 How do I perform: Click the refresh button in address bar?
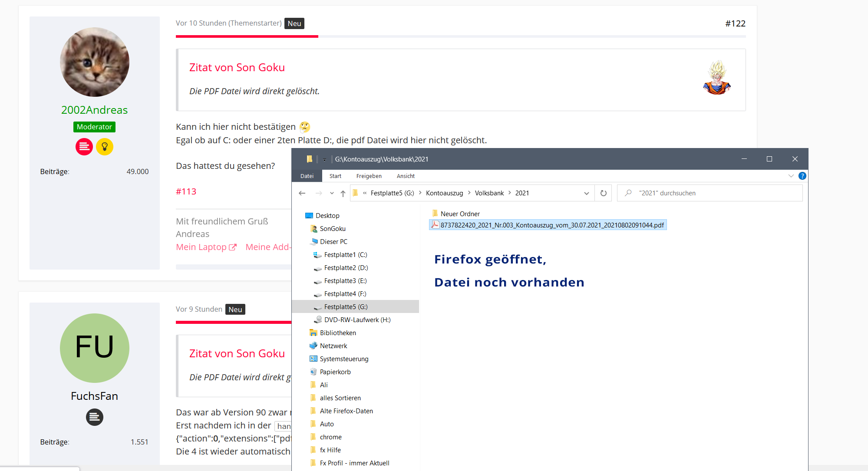coord(603,193)
